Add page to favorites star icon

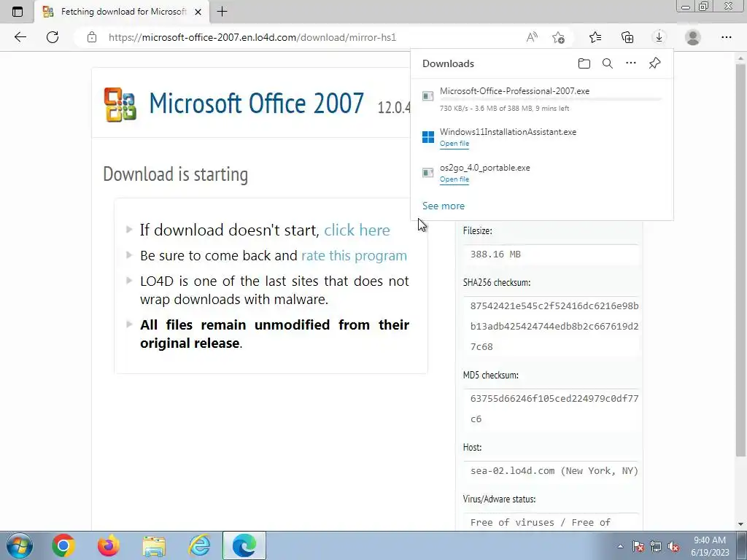[x=558, y=37]
